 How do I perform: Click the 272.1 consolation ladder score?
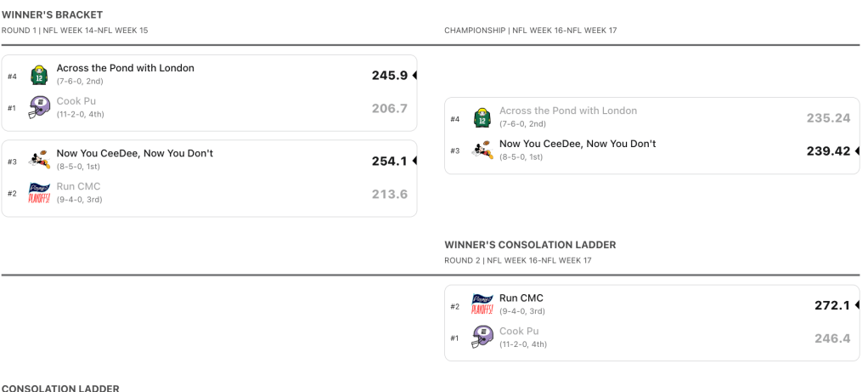(x=831, y=305)
